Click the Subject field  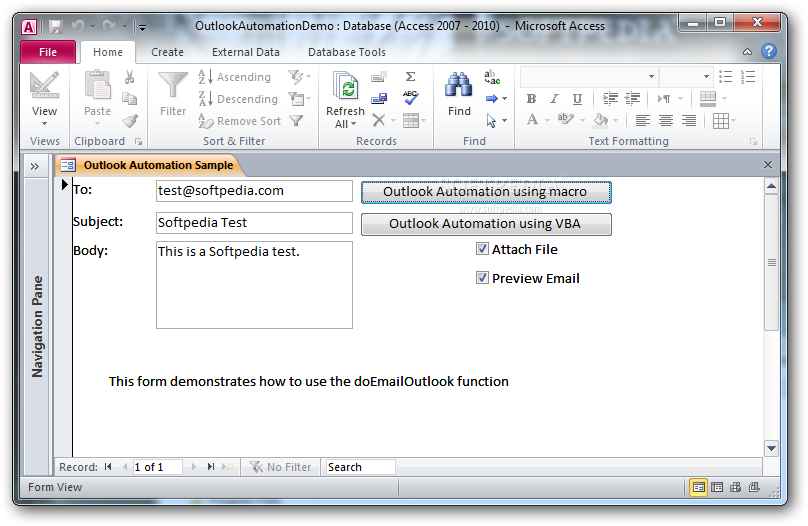[254, 223]
